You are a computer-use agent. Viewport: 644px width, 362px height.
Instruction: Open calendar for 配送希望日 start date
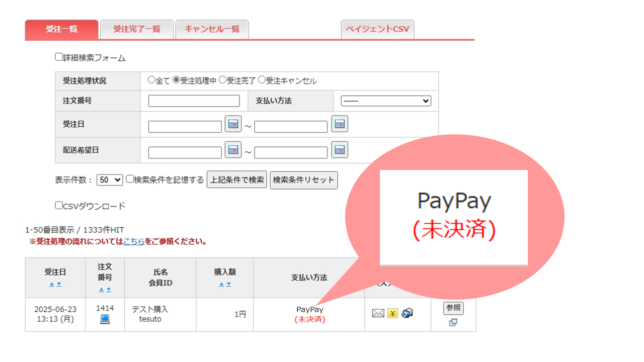click(233, 150)
